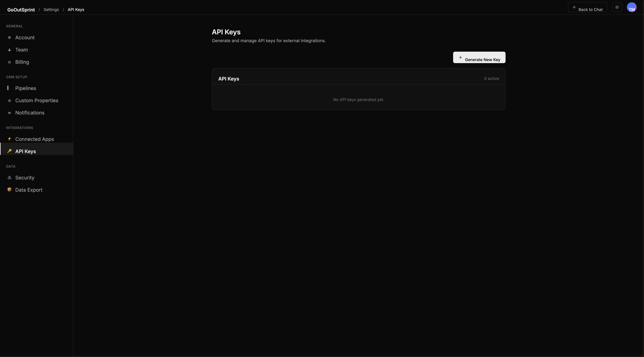Open the Settings breadcrumb item
The image size is (644, 357).
pos(51,9)
